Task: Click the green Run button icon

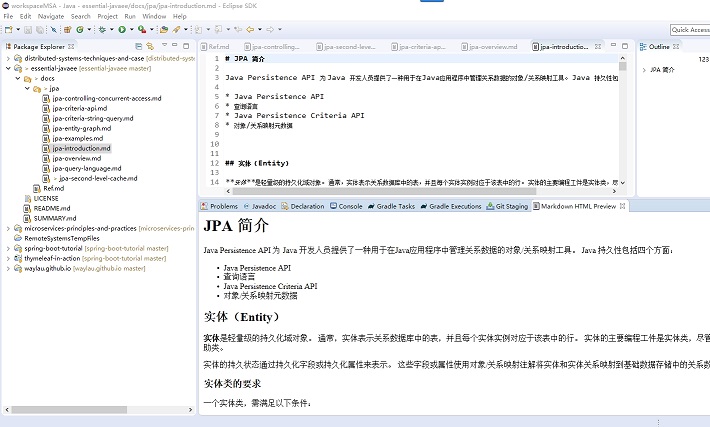Action: (x=122, y=29)
